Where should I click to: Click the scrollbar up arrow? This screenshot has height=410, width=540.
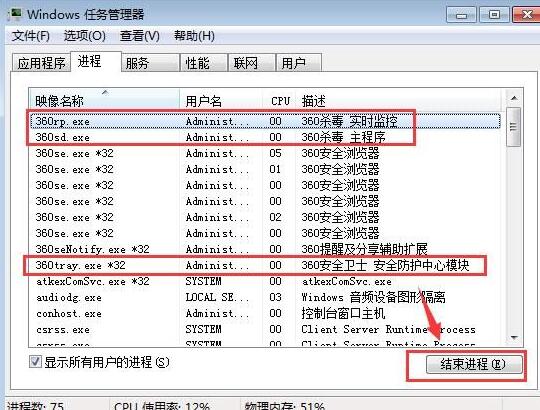[514, 98]
